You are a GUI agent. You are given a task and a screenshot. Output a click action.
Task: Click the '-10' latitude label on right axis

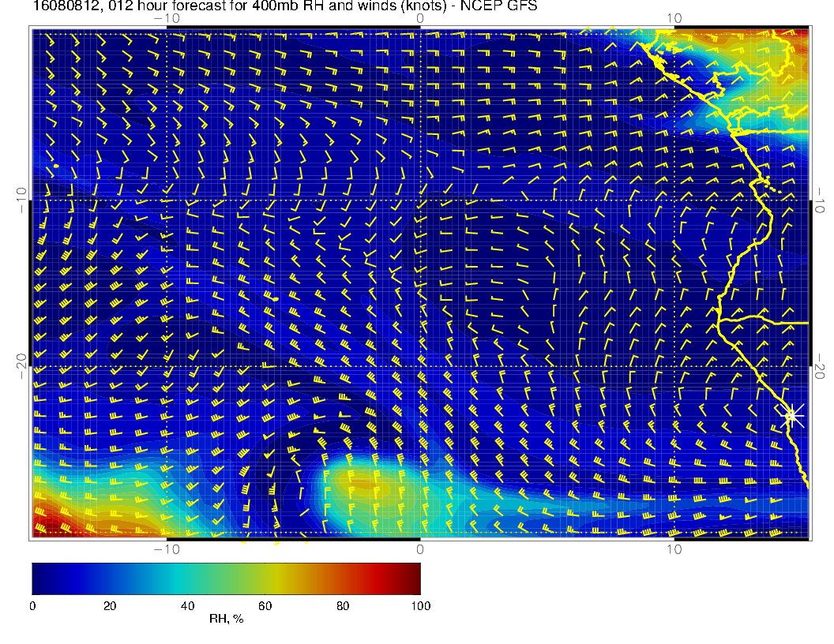click(820, 200)
